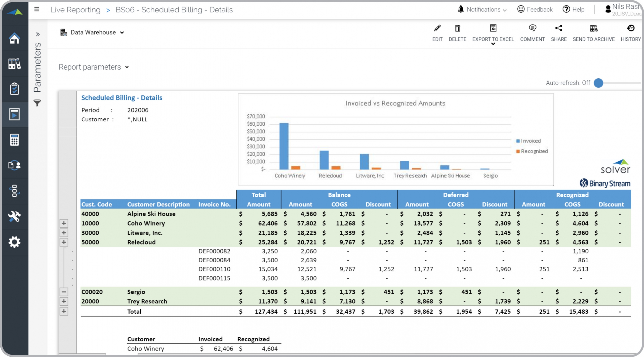Click the Recognized legend swatch

(x=518, y=151)
